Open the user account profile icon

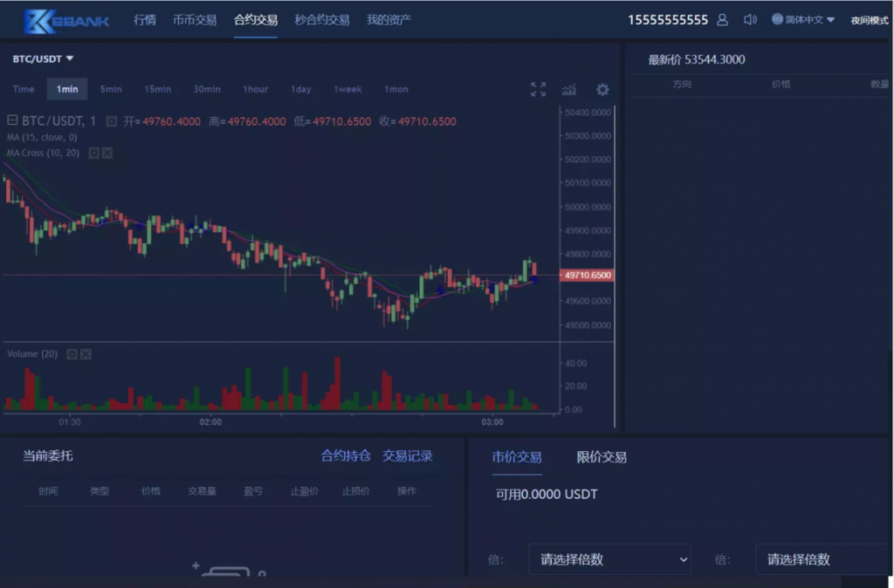tap(722, 20)
